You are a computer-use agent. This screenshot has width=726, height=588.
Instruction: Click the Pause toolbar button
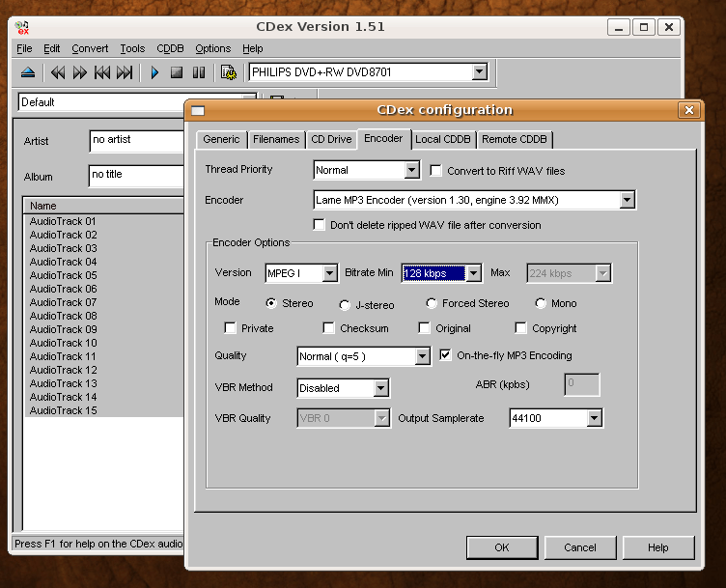click(199, 72)
